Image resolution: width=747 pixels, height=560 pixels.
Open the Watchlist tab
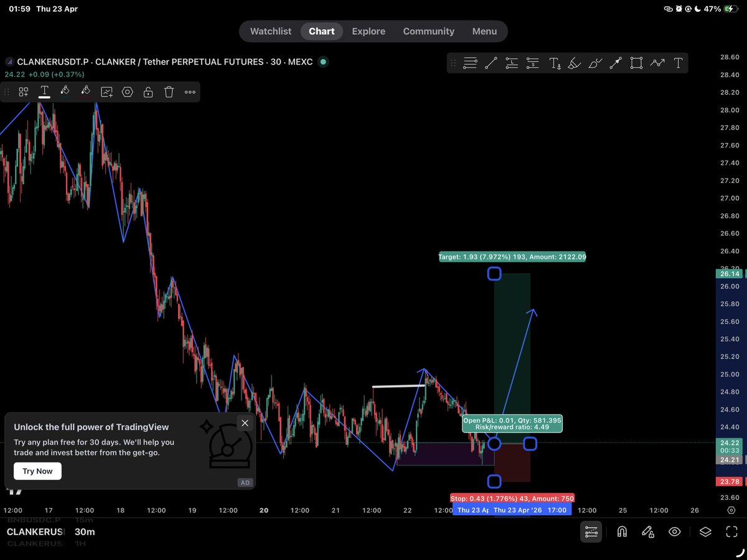[x=270, y=31]
